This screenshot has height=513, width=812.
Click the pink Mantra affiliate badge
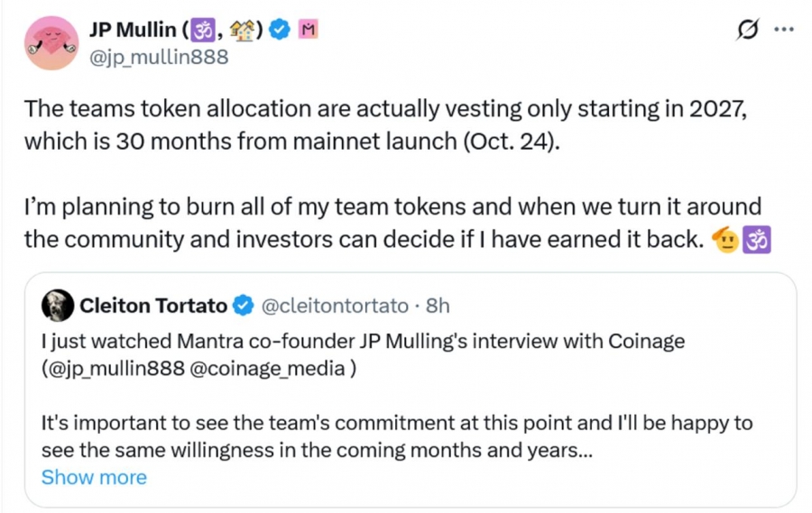coord(309,30)
